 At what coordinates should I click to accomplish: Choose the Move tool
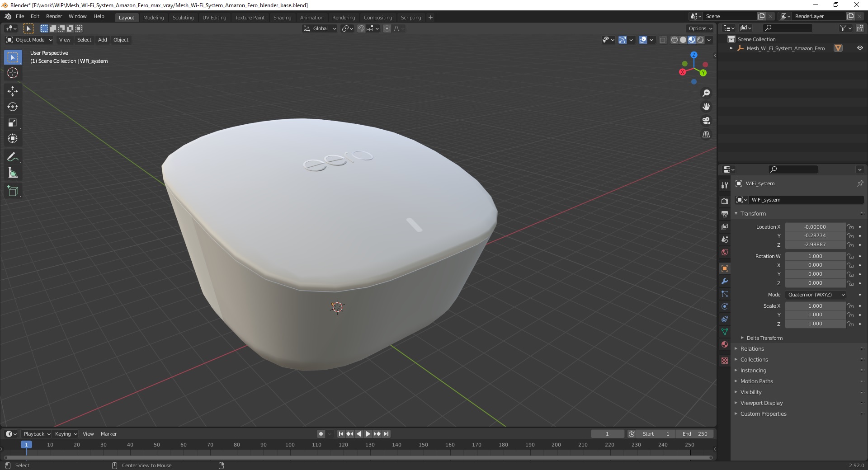[x=13, y=91]
